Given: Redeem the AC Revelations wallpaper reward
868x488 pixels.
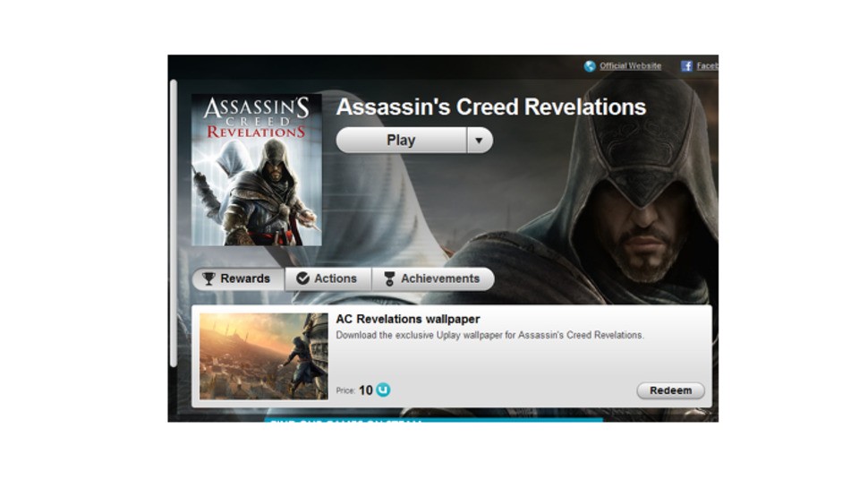Looking at the screenshot, I should (670, 390).
